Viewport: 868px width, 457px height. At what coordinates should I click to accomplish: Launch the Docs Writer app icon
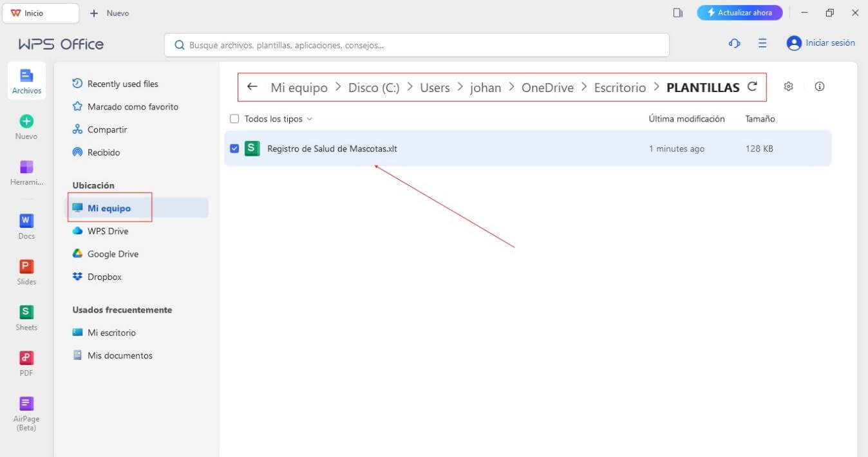pos(26,221)
